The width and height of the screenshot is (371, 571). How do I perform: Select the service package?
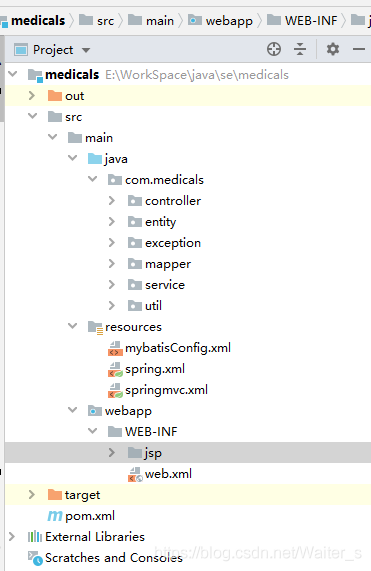pos(165,285)
